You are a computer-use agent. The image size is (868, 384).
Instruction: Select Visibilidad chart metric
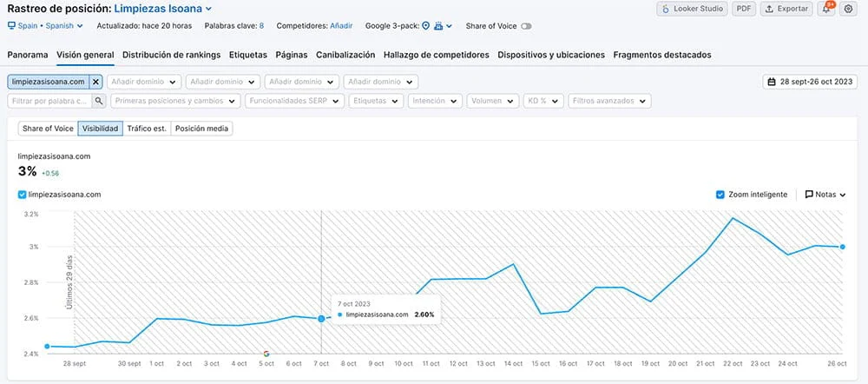pos(100,129)
